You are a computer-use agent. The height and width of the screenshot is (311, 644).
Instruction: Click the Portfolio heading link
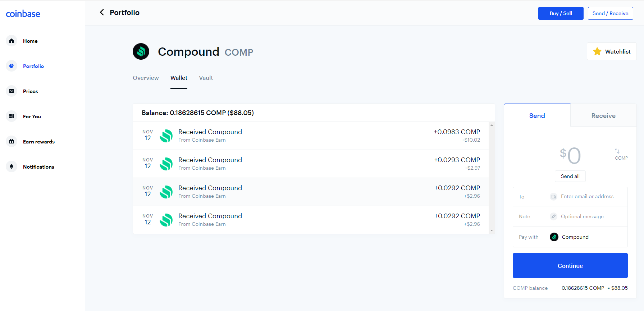coord(124,13)
